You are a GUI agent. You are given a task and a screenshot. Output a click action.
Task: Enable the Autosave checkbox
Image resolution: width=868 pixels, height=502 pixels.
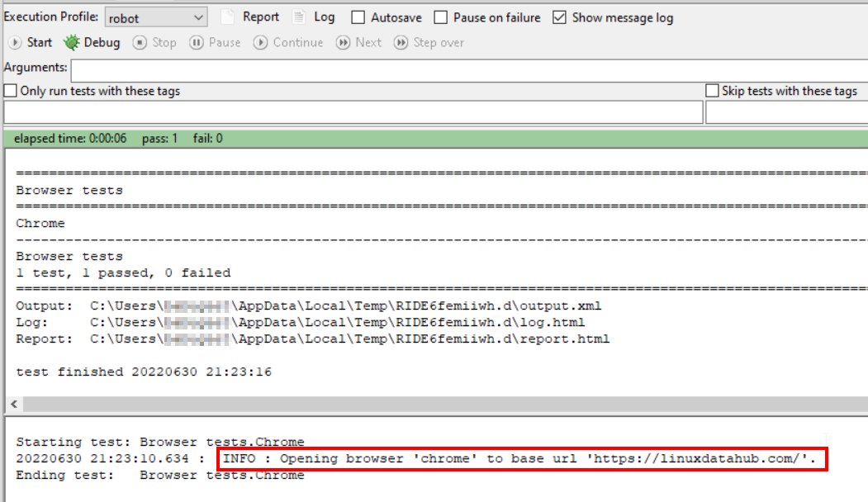click(x=358, y=17)
